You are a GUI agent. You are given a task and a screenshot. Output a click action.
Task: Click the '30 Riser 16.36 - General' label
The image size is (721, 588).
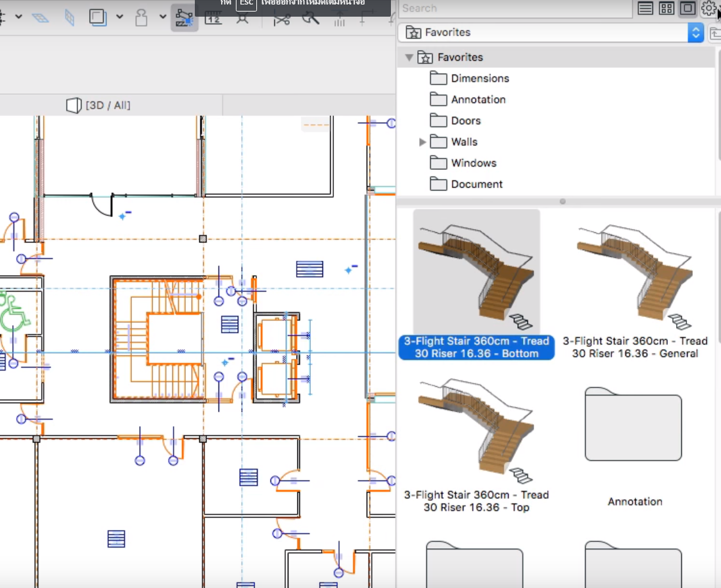pyautogui.click(x=635, y=353)
